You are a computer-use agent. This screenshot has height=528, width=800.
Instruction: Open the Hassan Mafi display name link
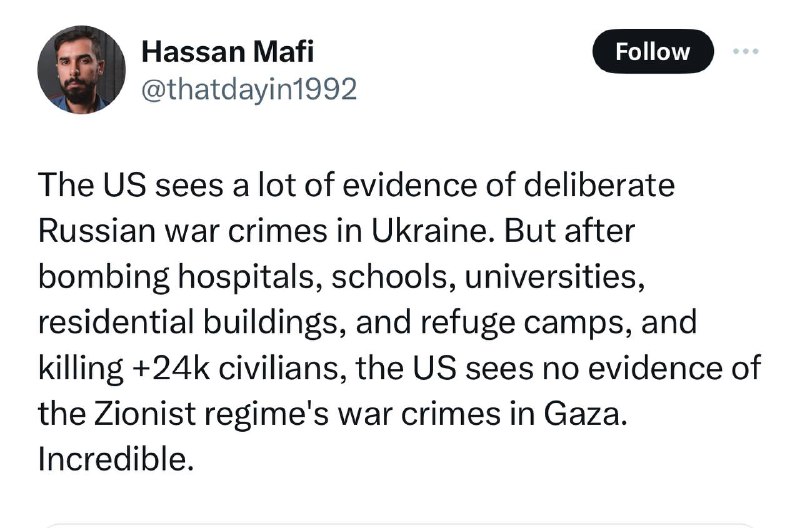(x=226, y=51)
